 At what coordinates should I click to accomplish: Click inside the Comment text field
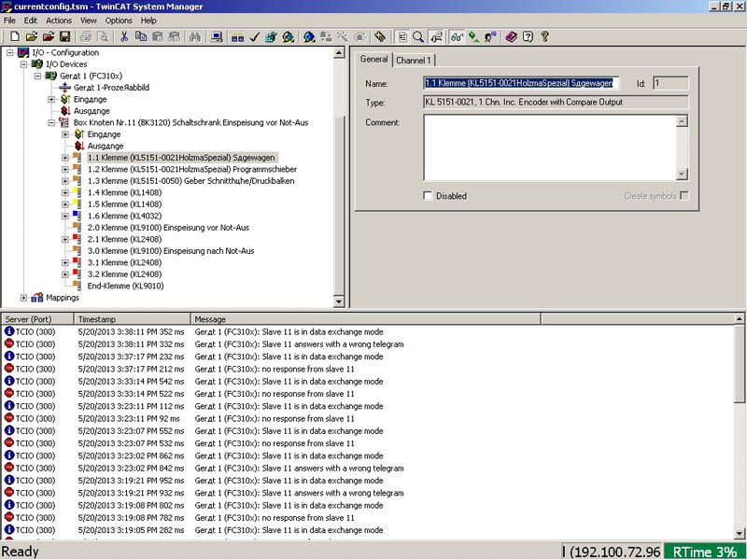coord(551,147)
